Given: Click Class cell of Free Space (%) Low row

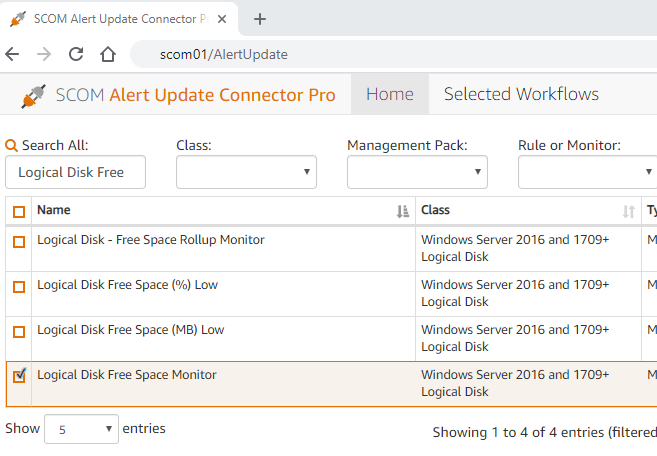Looking at the screenshot, I should pos(528,293).
